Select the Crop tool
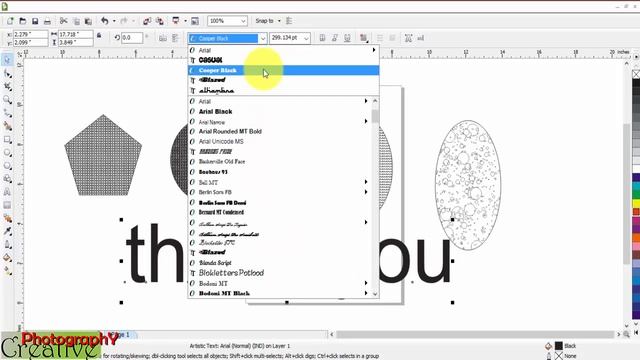Screen dimensions: 640x360 point(7,87)
